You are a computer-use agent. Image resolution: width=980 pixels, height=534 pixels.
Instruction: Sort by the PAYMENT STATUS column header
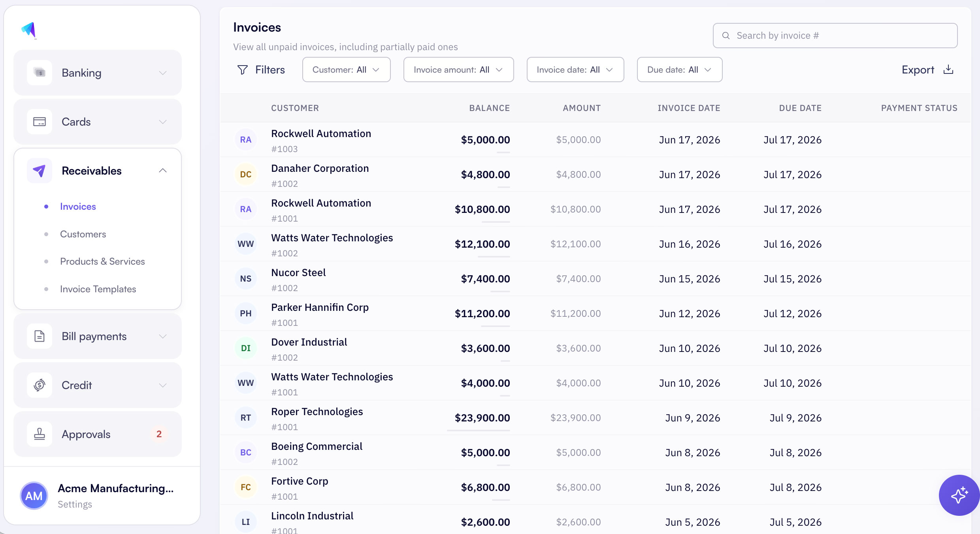coord(919,108)
